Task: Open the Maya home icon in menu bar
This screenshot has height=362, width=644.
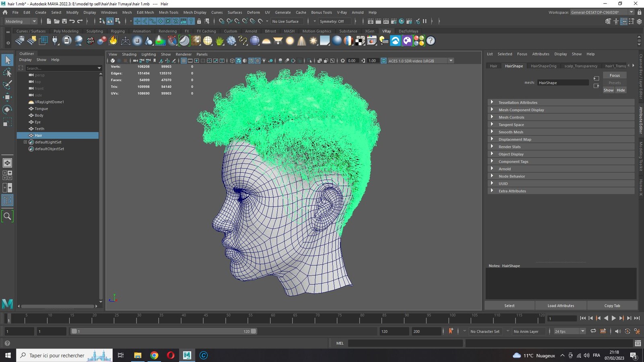Action: pyautogui.click(x=5, y=12)
